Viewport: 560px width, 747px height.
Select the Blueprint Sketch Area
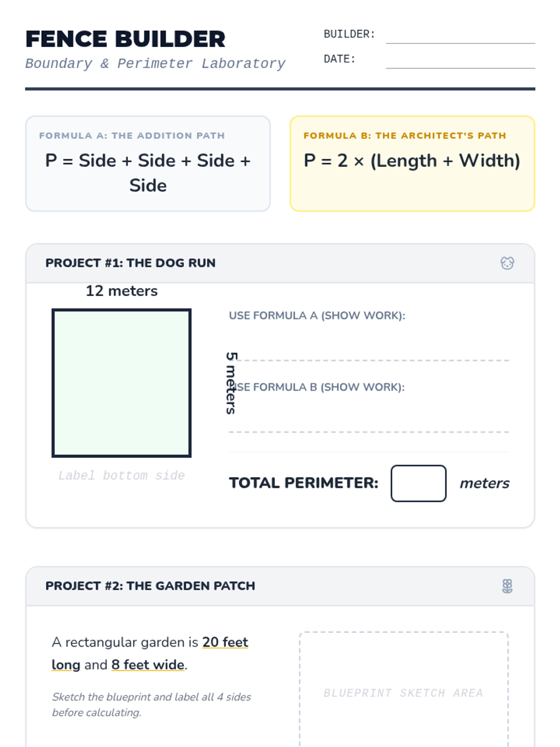[404, 690]
